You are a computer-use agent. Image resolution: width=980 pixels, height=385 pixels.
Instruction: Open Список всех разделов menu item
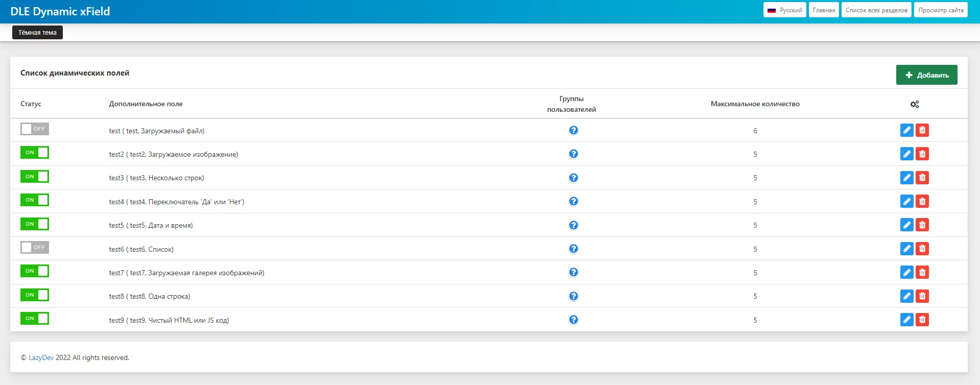[876, 10]
